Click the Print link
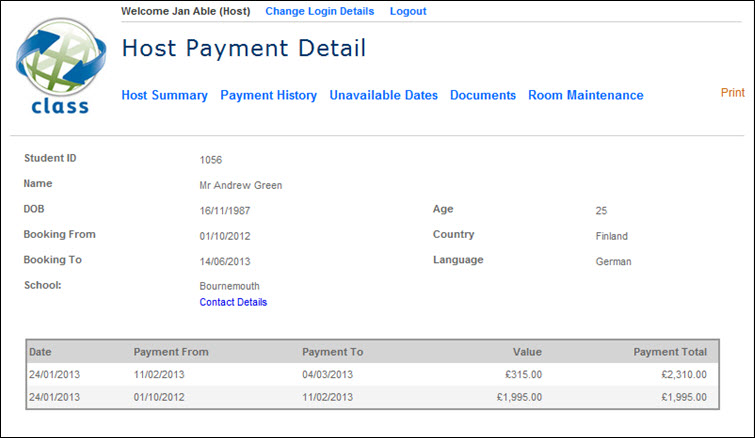 tap(732, 92)
